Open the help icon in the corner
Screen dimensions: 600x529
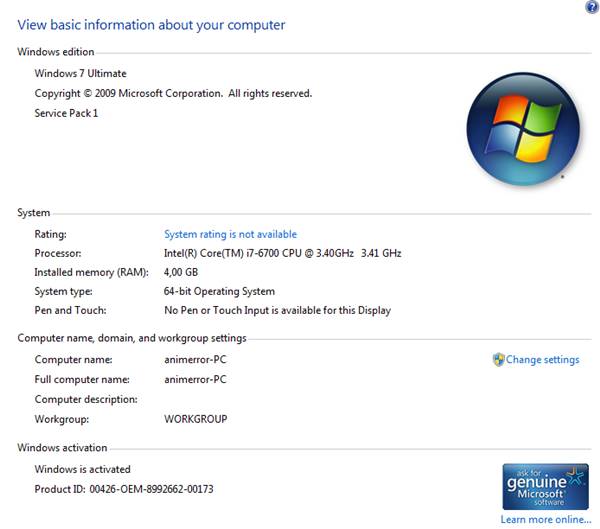(592, 7)
